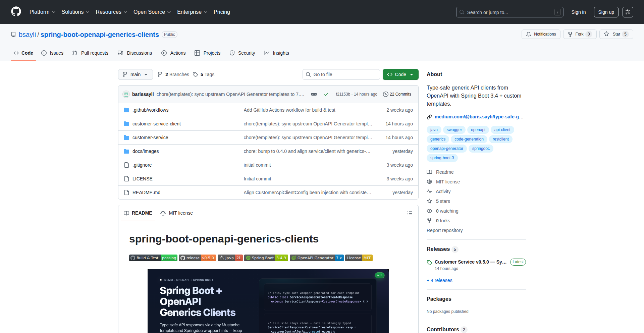The height and width of the screenshot is (333, 644).
Task: Click the java topic tag
Action: [434, 130]
